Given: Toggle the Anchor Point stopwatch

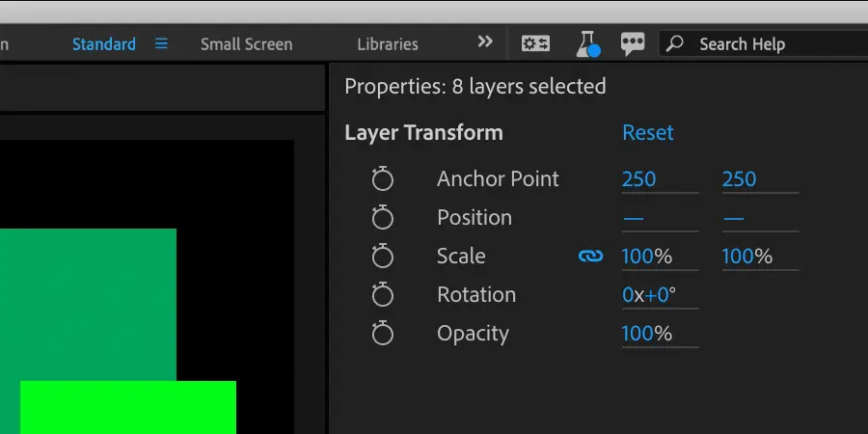Looking at the screenshot, I should tap(383, 179).
